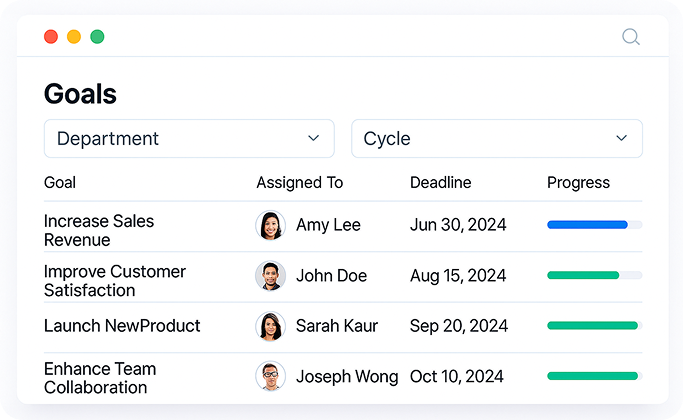Click Joseph Wong's avatar photo
The height and width of the screenshot is (420, 683).
(270, 377)
